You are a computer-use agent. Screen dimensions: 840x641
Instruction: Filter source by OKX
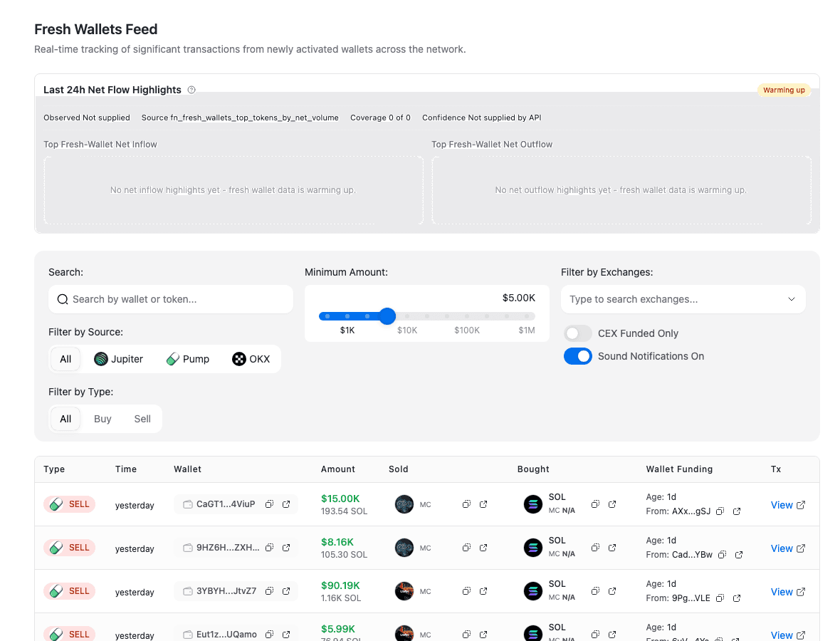point(251,359)
